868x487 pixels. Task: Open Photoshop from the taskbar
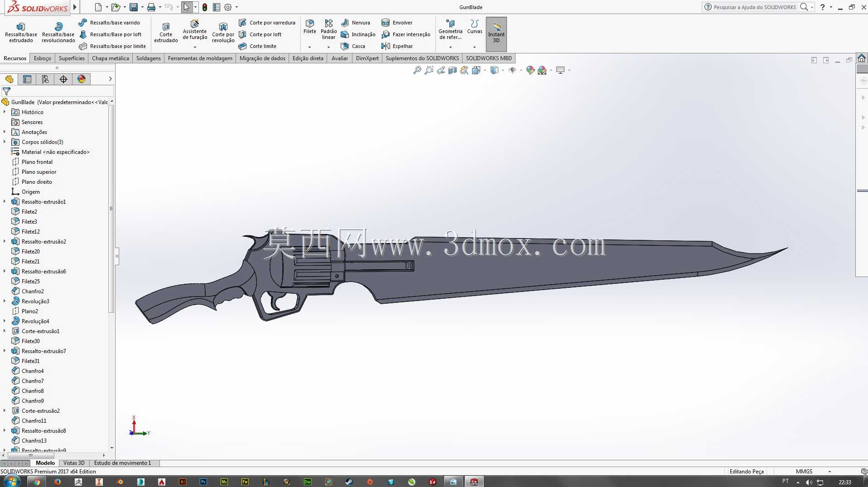(x=203, y=482)
